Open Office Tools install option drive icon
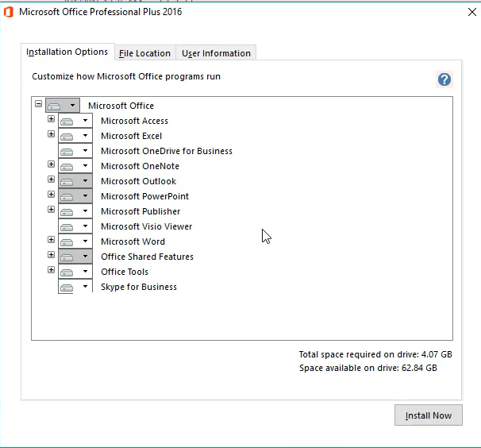 tap(67, 272)
